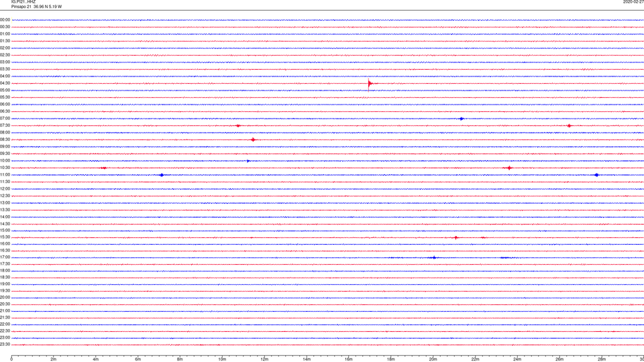This screenshot has width=644, height=362.
Task: Click the 04:30 time label
Action: click(5, 83)
